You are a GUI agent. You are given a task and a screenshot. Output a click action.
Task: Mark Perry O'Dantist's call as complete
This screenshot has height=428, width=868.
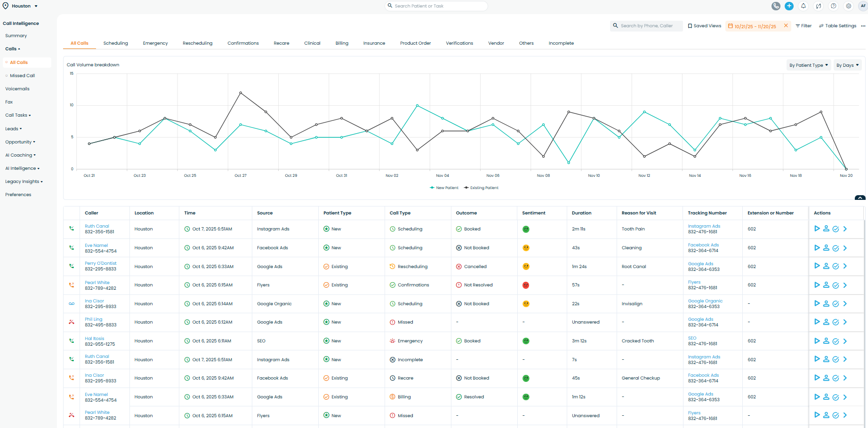click(x=836, y=267)
